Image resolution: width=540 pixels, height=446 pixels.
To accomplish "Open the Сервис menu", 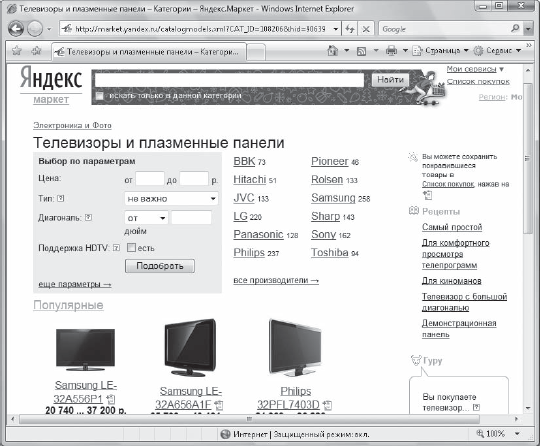I will (x=498, y=51).
